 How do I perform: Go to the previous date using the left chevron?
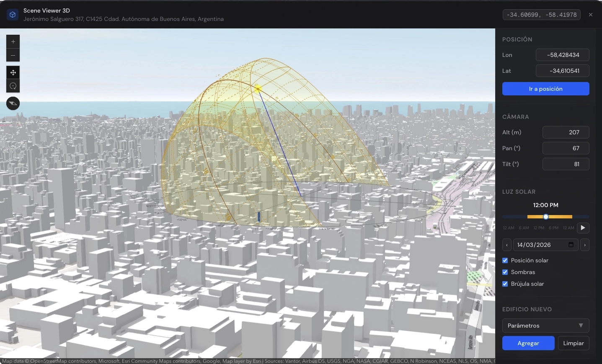click(x=507, y=245)
